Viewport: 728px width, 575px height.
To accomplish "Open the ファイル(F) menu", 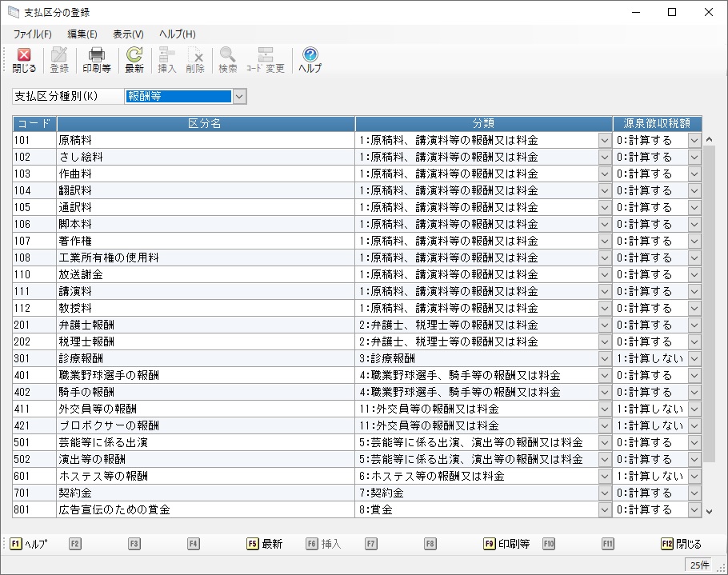I will 32,34.
